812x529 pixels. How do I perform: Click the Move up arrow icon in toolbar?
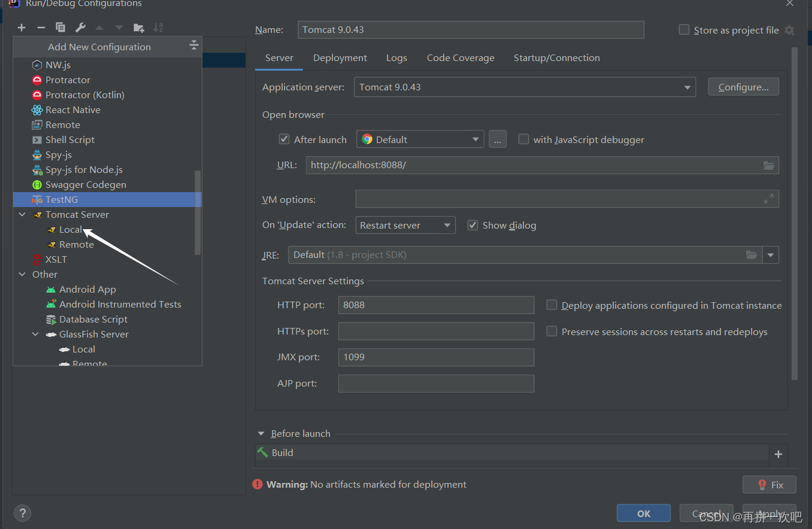tap(99, 28)
